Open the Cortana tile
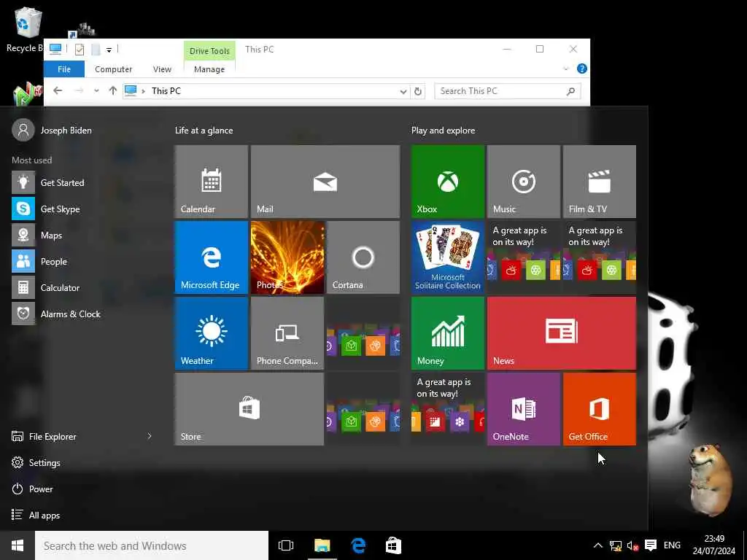This screenshot has width=747, height=560. coord(363,257)
